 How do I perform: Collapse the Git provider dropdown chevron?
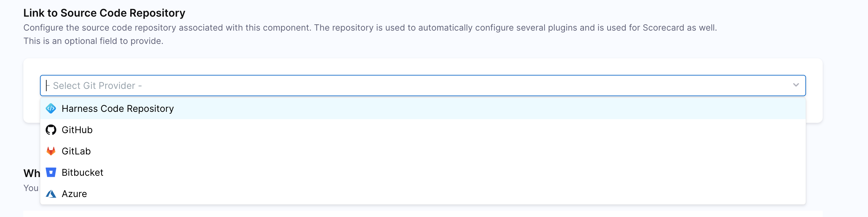click(x=796, y=85)
